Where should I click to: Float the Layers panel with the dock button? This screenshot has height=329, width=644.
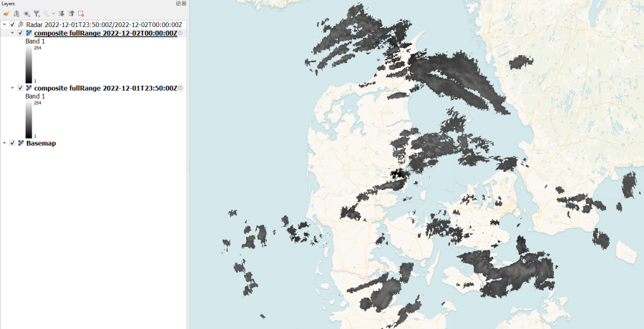[x=178, y=4]
